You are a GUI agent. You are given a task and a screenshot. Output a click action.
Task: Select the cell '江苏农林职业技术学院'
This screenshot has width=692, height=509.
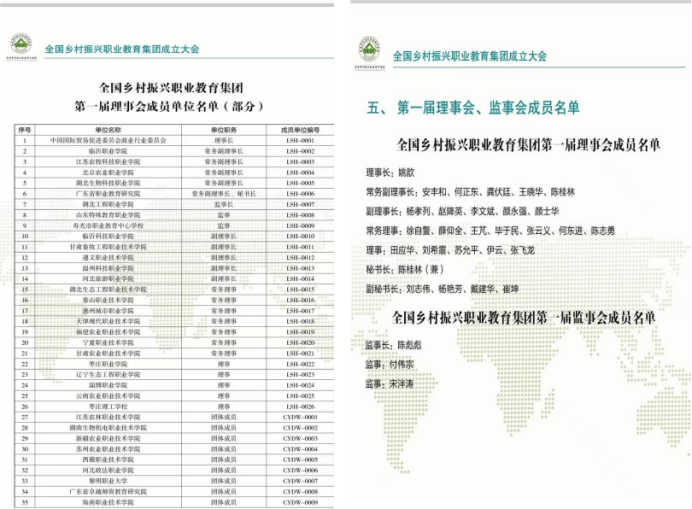[108, 417]
